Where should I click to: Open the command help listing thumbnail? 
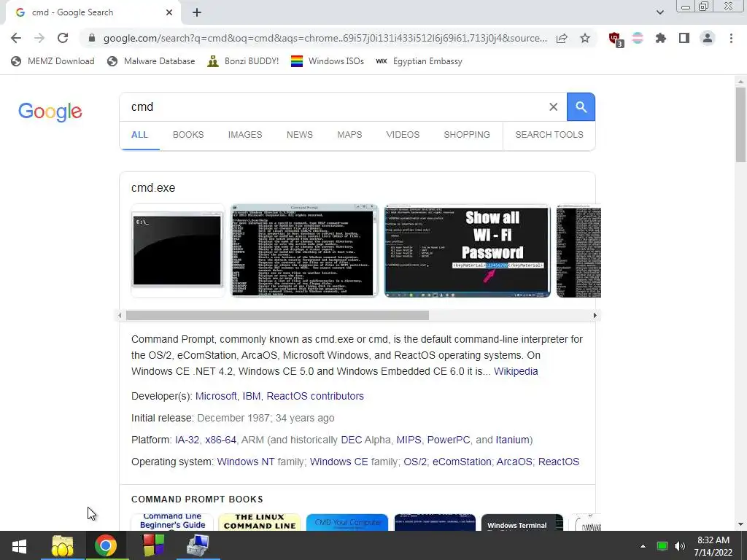[304, 251]
